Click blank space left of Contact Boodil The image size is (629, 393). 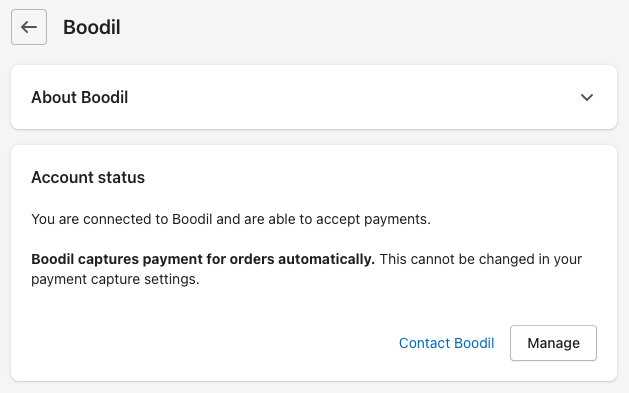click(213, 343)
